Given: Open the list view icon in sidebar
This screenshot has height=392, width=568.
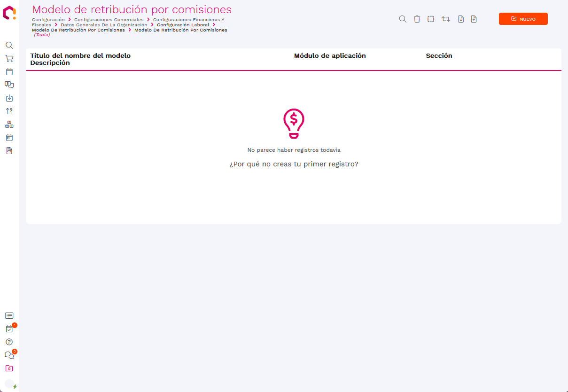Looking at the screenshot, I should 9,316.
